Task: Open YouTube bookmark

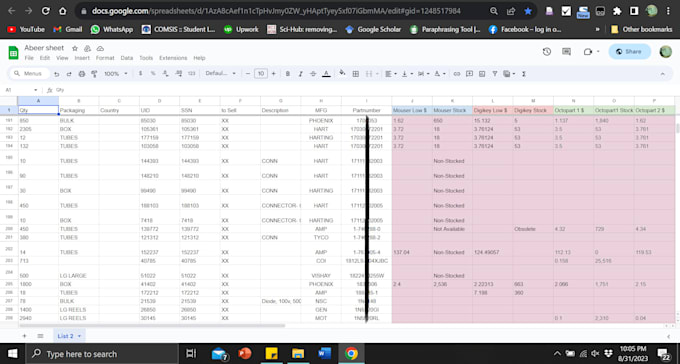Action: tap(26, 30)
